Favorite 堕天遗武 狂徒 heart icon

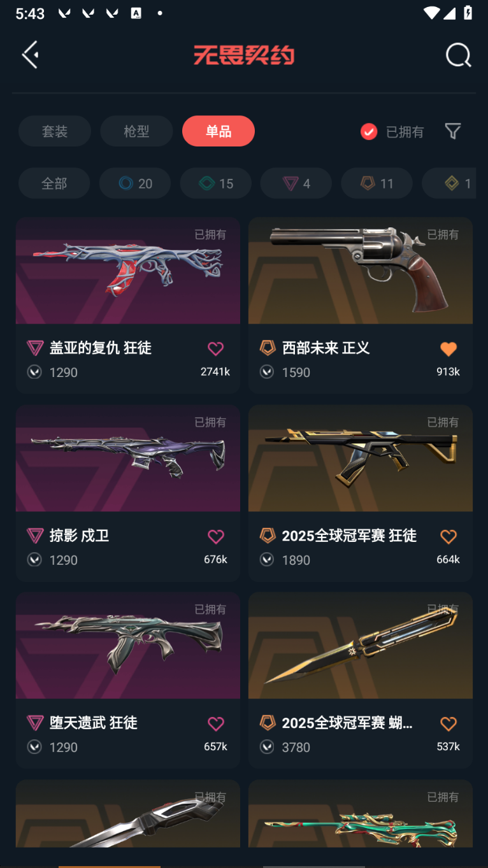tap(216, 723)
